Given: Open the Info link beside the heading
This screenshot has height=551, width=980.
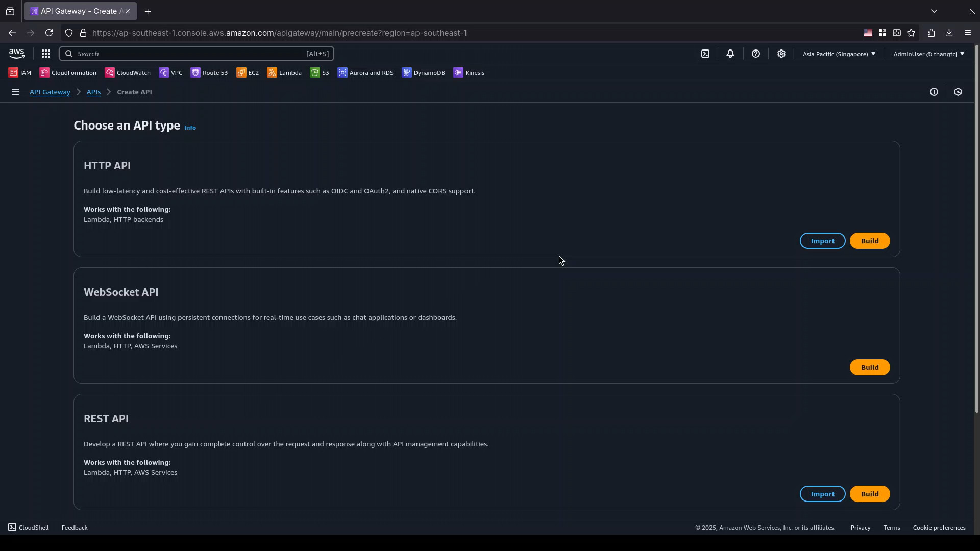Looking at the screenshot, I should point(190,128).
